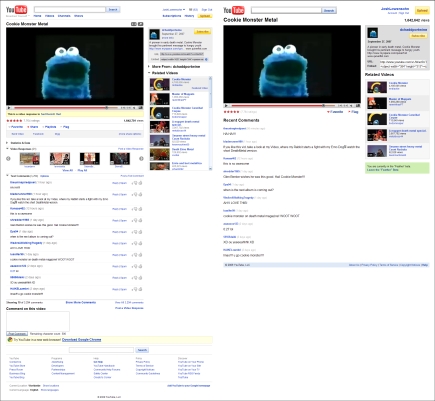Viewport: 435px width, 401px height.
Task: Collapse the Text Comments section
Action: pyautogui.click(x=8, y=176)
